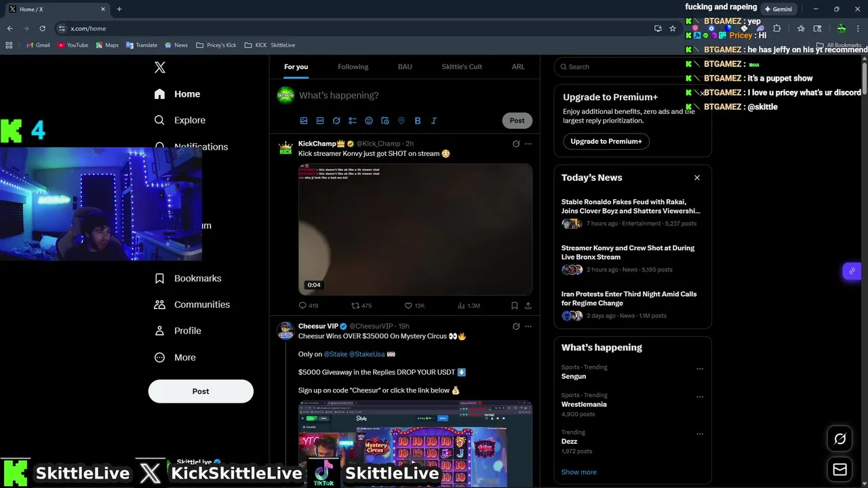Open Explore from the sidebar

click(x=180, y=120)
